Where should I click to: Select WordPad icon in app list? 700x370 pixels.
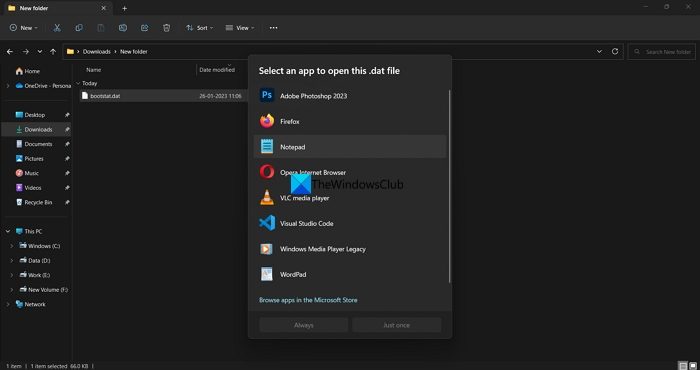pos(267,274)
